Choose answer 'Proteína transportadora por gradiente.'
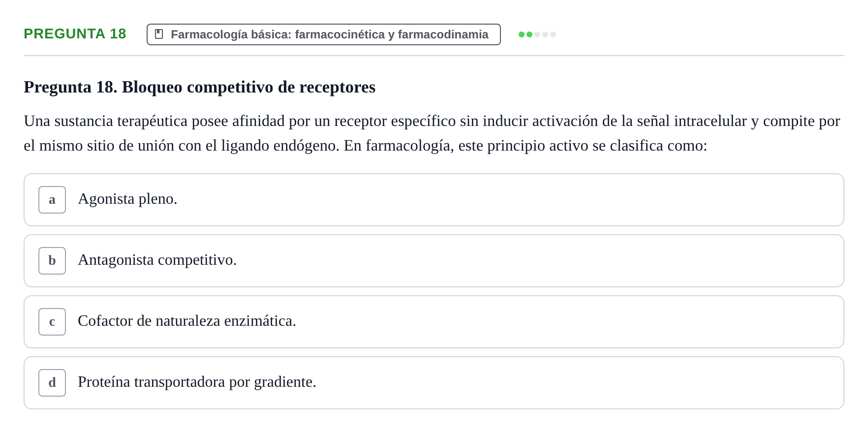This screenshot has width=868, height=434. pyautogui.click(x=434, y=383)
